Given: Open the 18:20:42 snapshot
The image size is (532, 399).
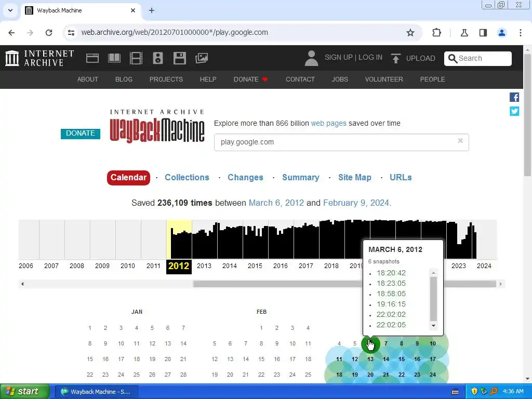Looking at the screenshot, I should [x=391, y=273].
